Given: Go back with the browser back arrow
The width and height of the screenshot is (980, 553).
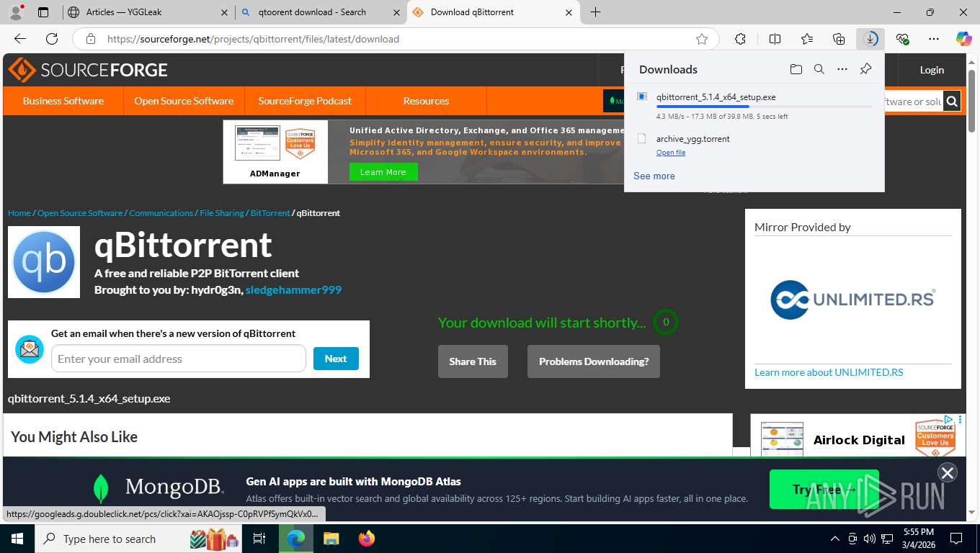Looking at the screenshot, I should (20, 39).
